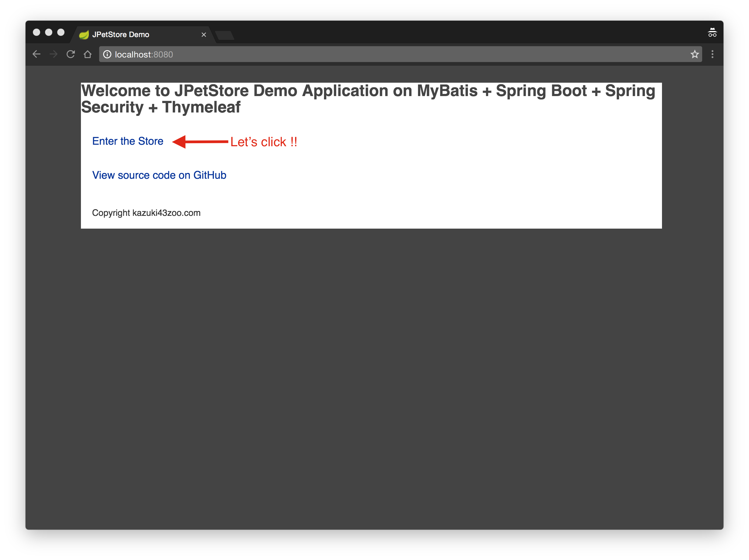Maximize the browser window

click(x=61, y=32)
